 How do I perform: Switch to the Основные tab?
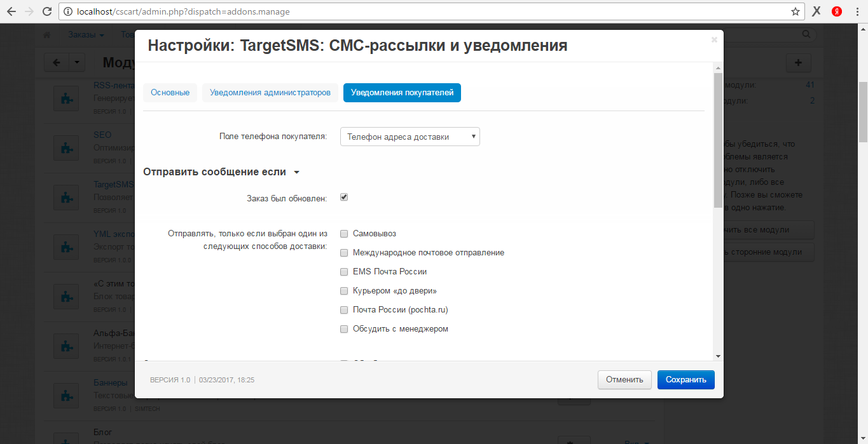coord(170,93)
